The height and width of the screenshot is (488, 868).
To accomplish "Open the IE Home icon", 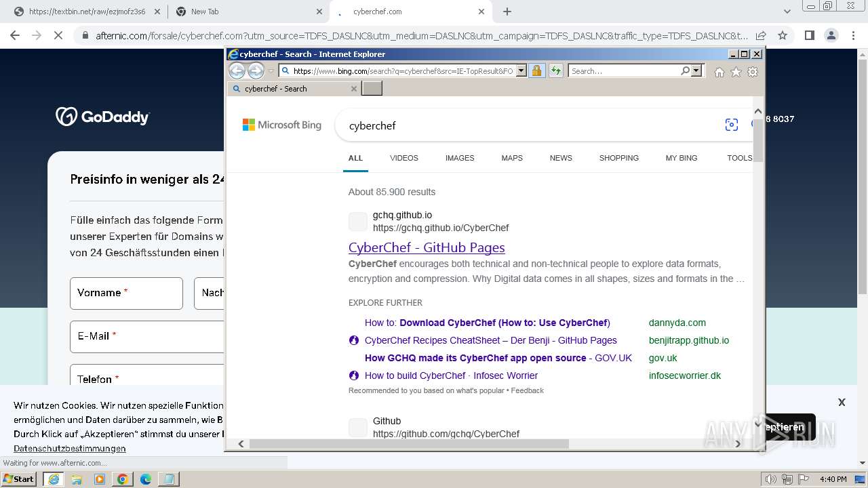I will (719, 72).
